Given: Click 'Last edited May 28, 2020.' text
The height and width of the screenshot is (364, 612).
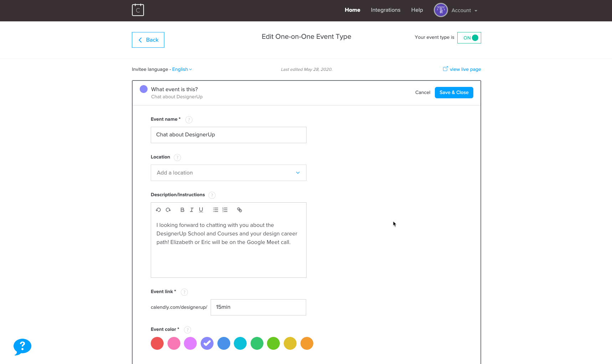Looking at the screenshot, I should click(307, 69).
